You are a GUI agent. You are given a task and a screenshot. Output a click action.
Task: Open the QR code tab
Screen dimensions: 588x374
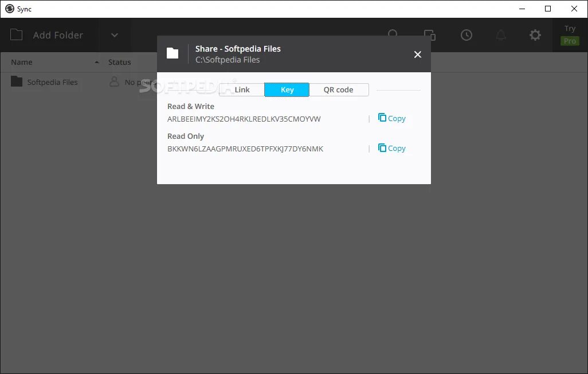pyautogui.click(x=339, y=89)
